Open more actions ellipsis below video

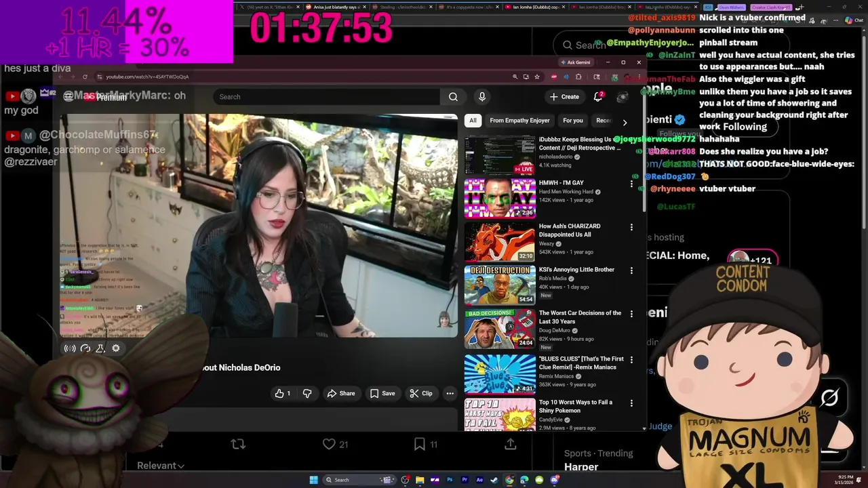[x=450, y=393]
